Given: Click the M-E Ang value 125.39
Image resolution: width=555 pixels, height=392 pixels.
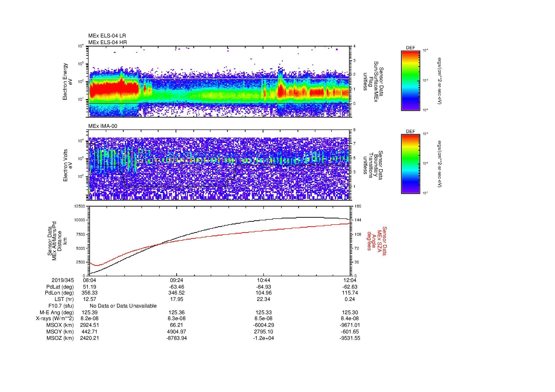Looking at the screenshot, I should (90, 313).
